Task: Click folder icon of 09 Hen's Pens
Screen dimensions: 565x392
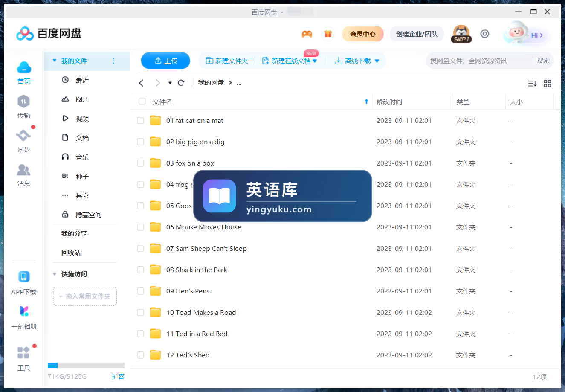Action: [156, 291]
